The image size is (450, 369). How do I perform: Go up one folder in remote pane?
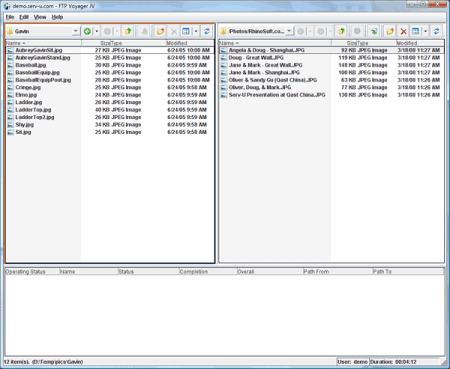(341, 31)
